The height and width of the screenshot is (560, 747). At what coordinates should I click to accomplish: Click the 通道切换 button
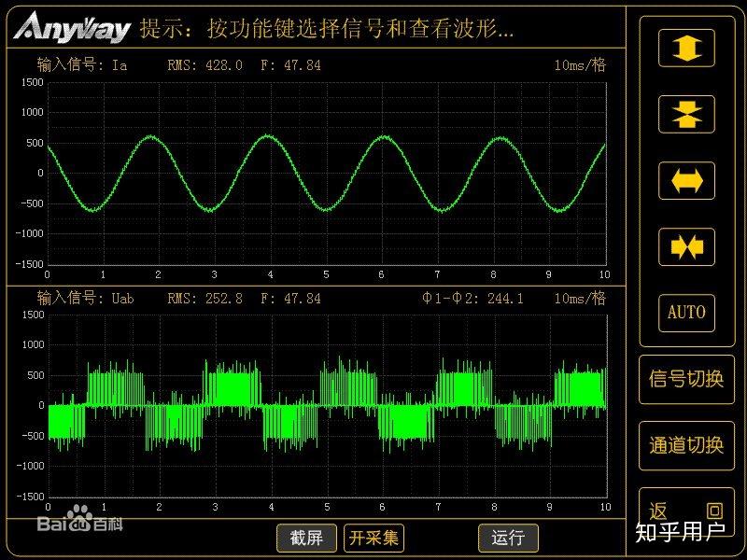(686, 445)
